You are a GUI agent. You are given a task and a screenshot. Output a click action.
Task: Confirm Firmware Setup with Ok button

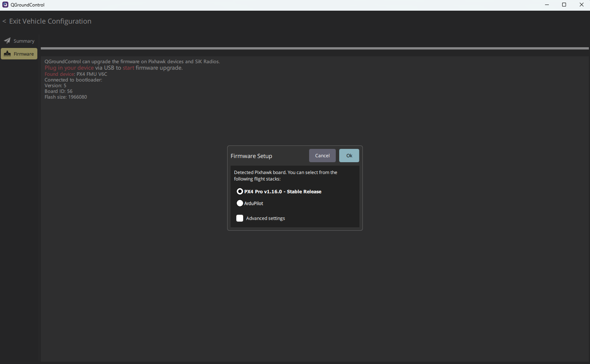click(x=349, y=156)
